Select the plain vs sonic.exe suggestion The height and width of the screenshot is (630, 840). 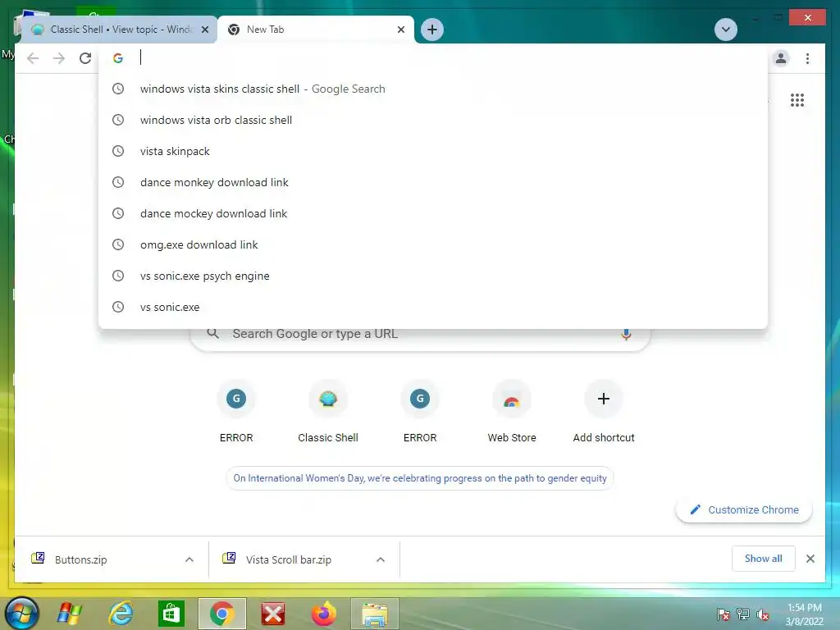(433, 307)
